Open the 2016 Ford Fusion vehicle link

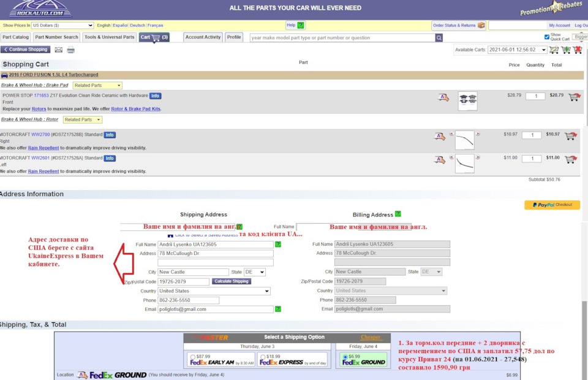point(54,75)
